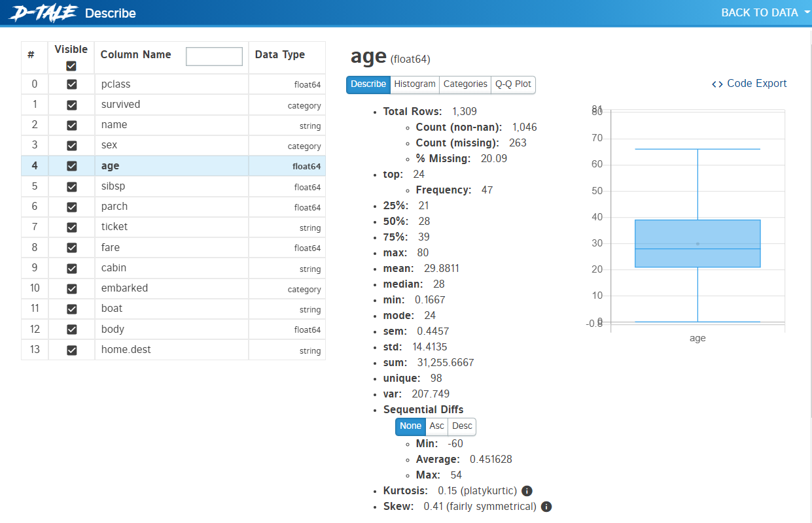Screen dimensions: 812x523
Task: Choose Asc sequential diffs
Action: click(x=436, y=426)
